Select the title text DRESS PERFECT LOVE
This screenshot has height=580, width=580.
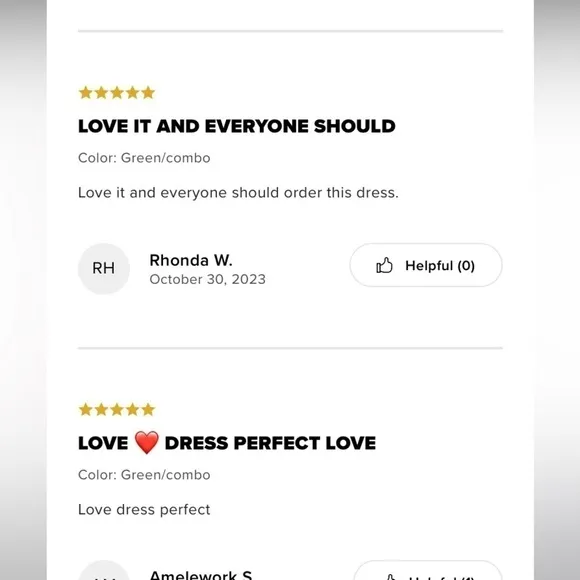tap(270, 443)
